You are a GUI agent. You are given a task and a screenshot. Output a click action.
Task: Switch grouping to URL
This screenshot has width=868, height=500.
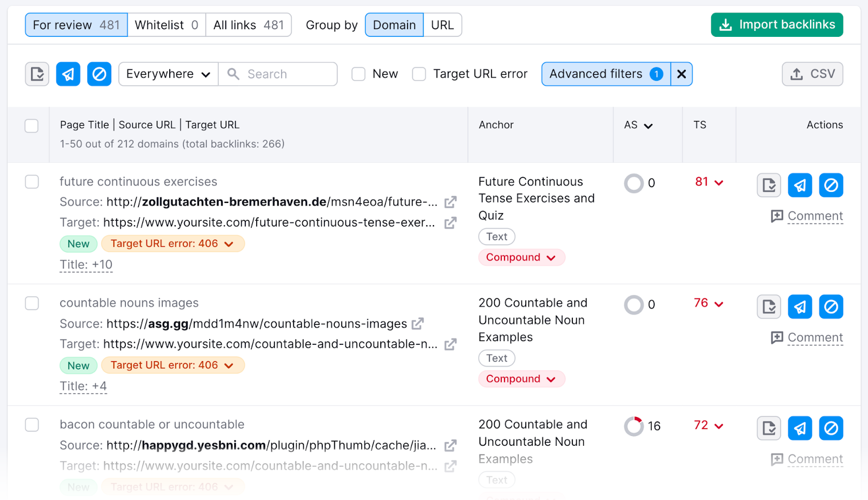(442, 24)
